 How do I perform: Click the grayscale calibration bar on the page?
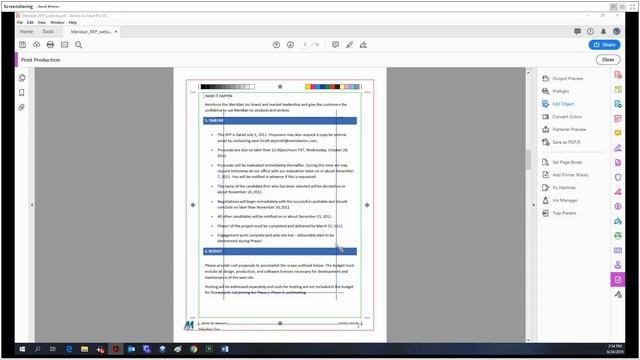click(x=227, y=87)
